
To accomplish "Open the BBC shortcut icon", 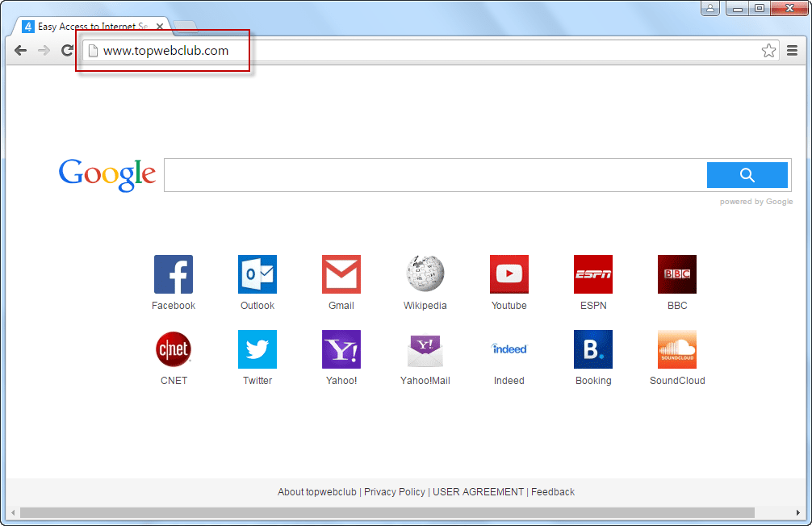I will (x=677, y=273).
